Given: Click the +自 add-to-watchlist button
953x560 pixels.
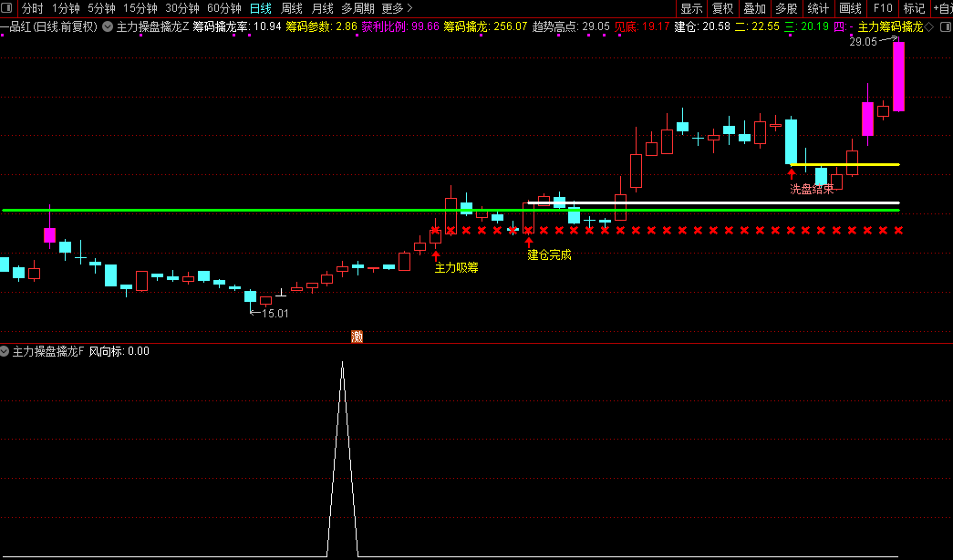Looking at the screenshot, I should 943,8.
